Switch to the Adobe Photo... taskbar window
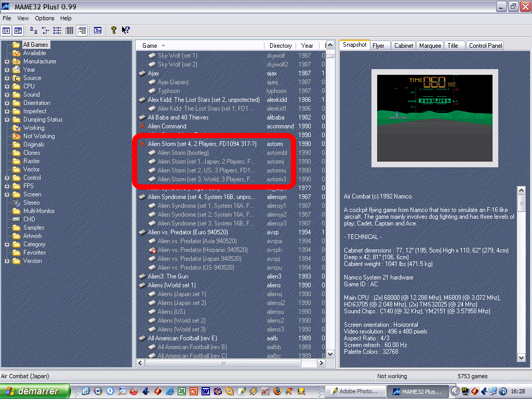The height and width of the screenshot is (399, 532). pyautogui.click(x=356, y=392)
